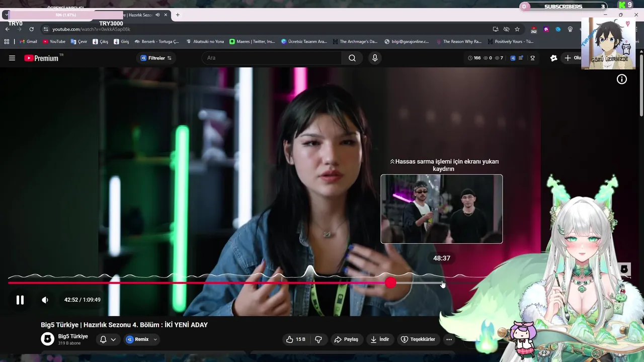644x362 pixels.
Task: Open site information icon in address bar
Action: [46, 29]
